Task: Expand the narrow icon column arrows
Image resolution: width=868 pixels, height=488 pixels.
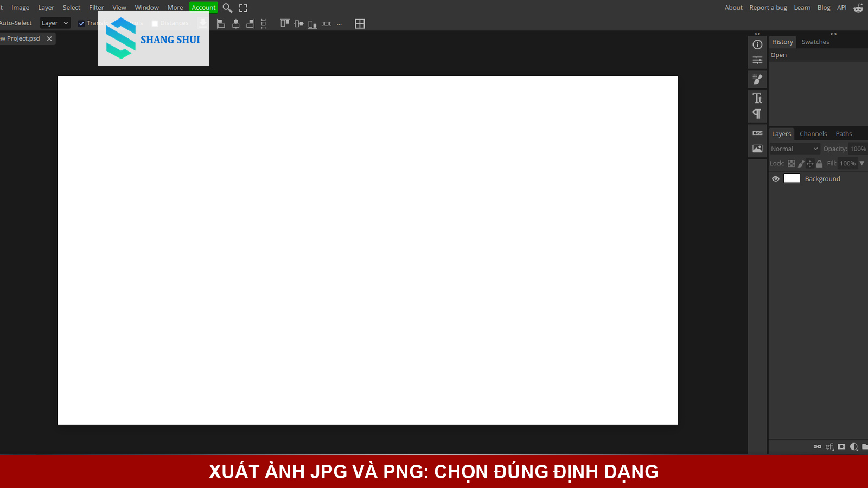Action: click(757, 34)
